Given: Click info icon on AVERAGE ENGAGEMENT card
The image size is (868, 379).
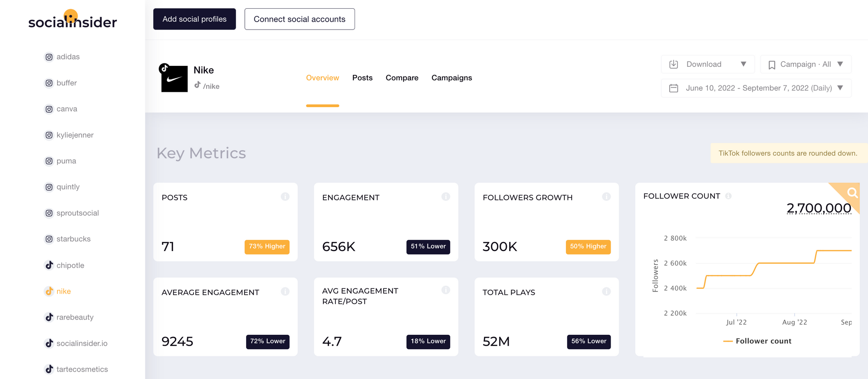Looking at the screenshot, I should (285, 291).
